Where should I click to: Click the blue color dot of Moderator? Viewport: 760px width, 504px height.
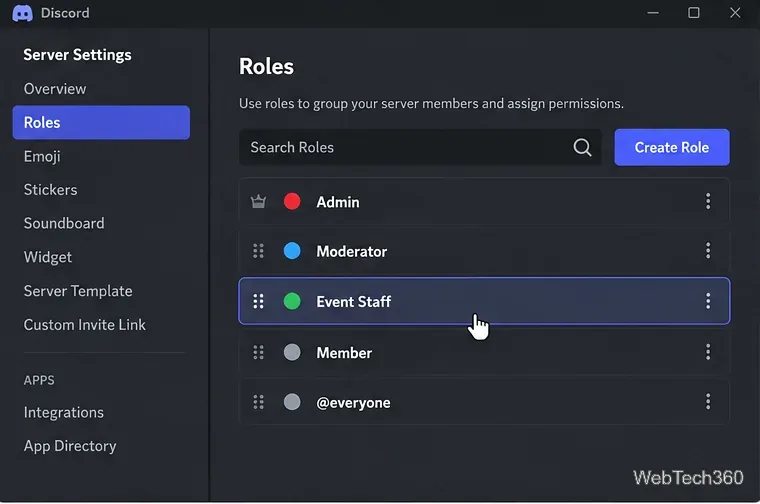292,251
